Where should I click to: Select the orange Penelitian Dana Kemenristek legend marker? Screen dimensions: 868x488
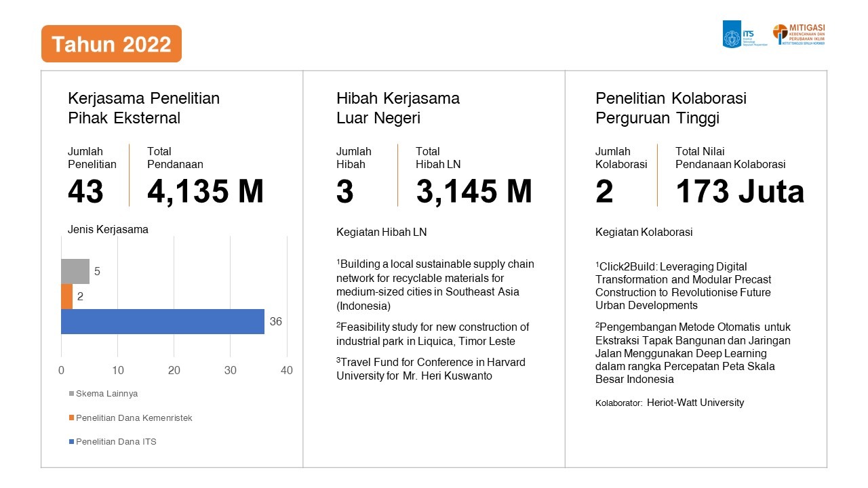click(71, 418)
